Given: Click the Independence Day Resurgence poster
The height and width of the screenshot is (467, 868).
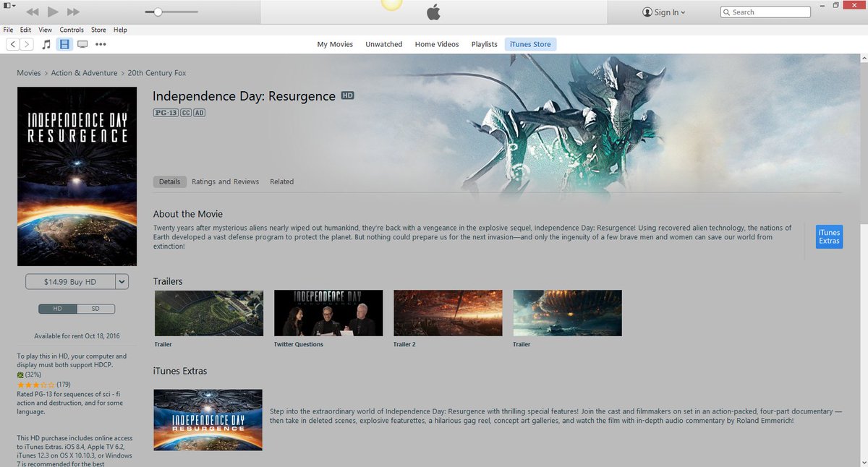Looking at the screenshot, I should [x=77, y=176].
